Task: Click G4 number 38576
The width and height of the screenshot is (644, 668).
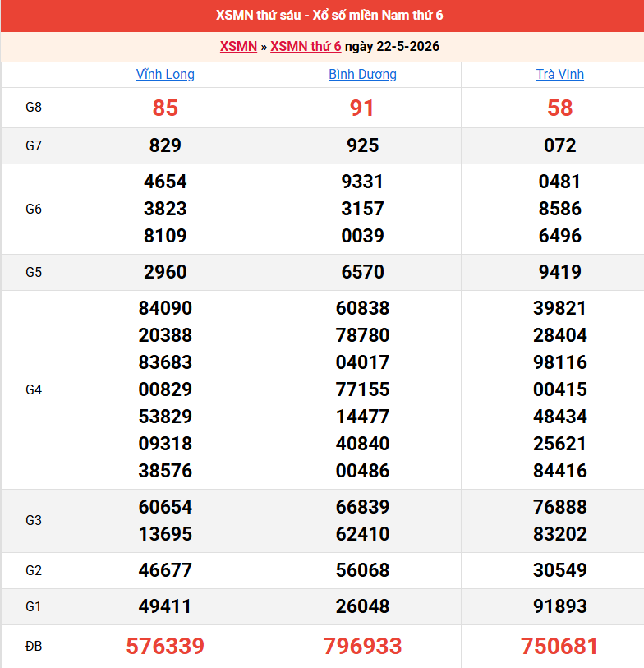Action: [165, 471]
